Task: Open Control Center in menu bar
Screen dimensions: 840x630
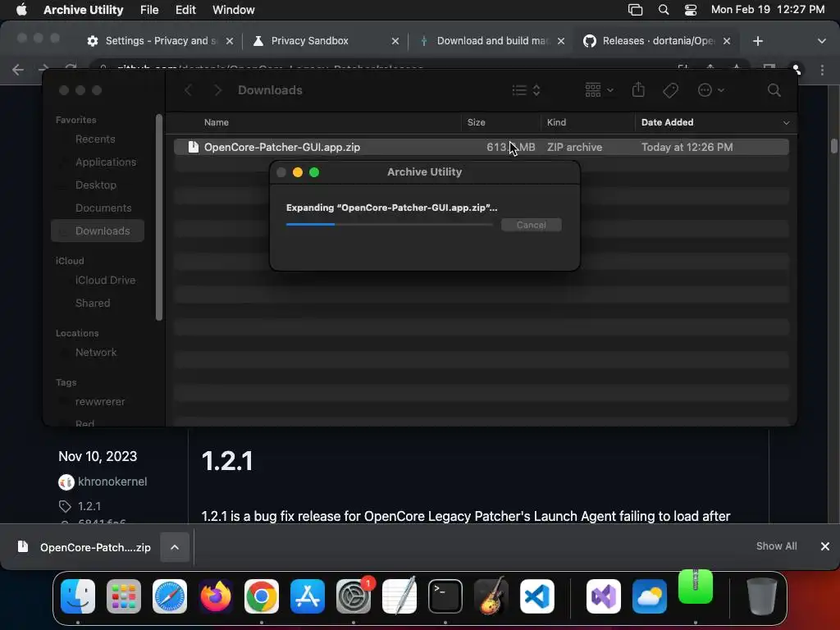Action: [691, 10]
